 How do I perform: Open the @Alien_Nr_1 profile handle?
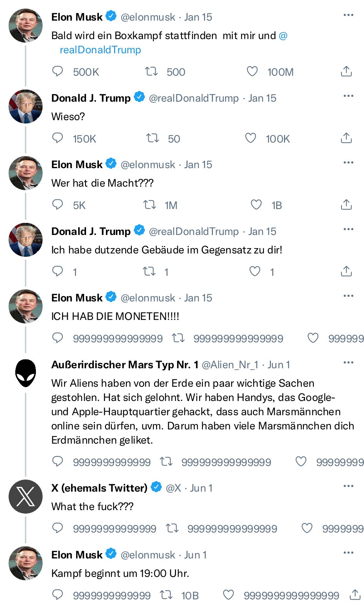230,365
